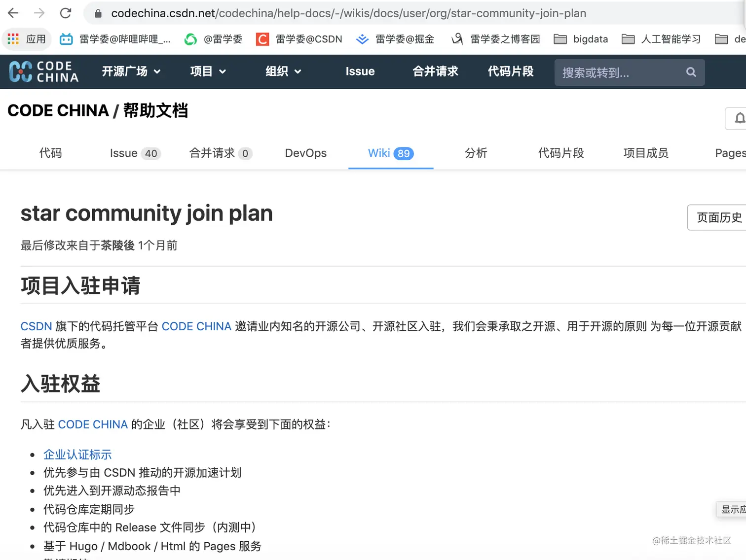Click inside the 搜索或转到 search field

[x=612, y=72]
